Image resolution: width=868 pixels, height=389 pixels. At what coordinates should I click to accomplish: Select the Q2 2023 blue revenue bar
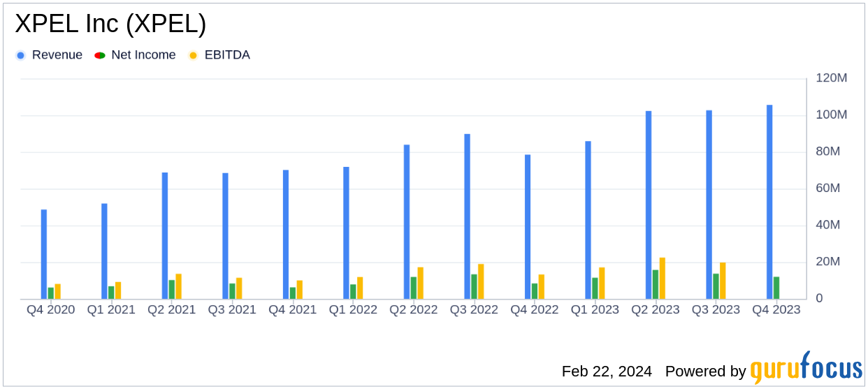(649, 205)
